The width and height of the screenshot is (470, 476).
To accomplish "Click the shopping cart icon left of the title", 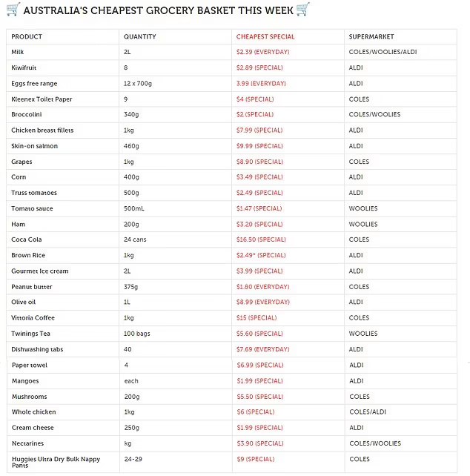I will coord(12,10).
